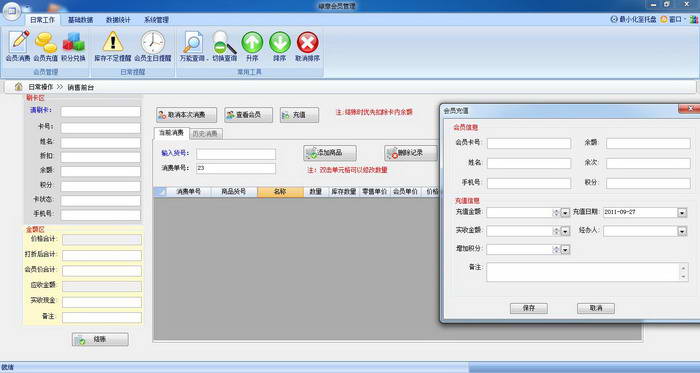Open the round application menu orb
Viewport: 700px width, 373px height.
tap(11, 11)
